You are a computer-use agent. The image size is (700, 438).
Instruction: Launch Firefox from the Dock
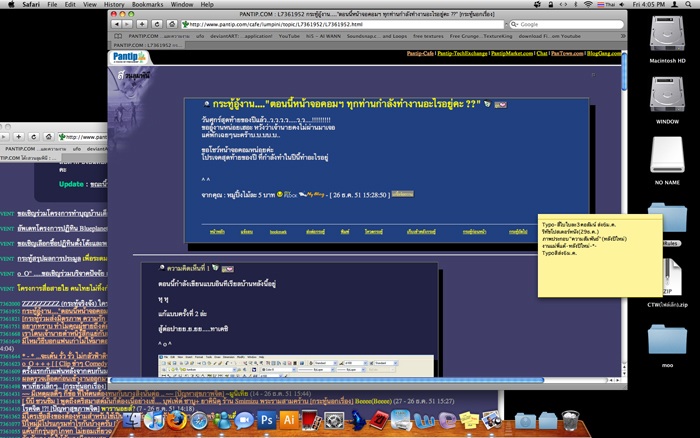177,420
